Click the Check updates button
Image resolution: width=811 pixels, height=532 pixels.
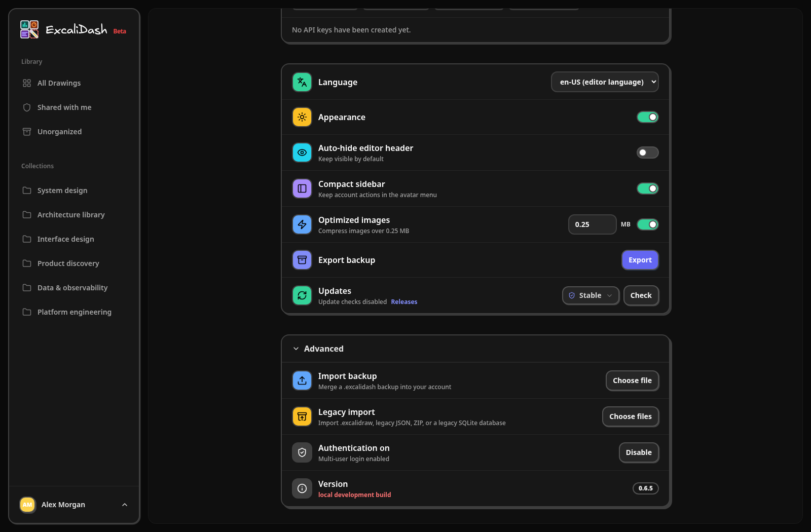[641, 295]
